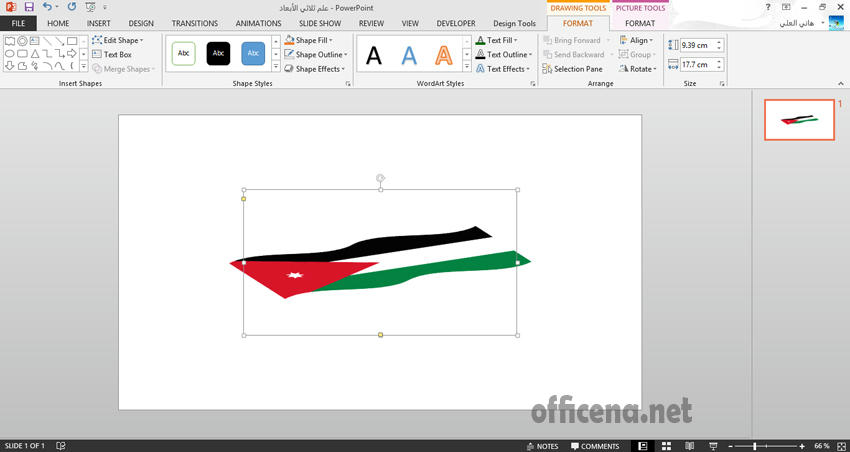The width and height of the screenshot is (850, 452).
Task: Select the right arrow shape
Action: (72, 54)
